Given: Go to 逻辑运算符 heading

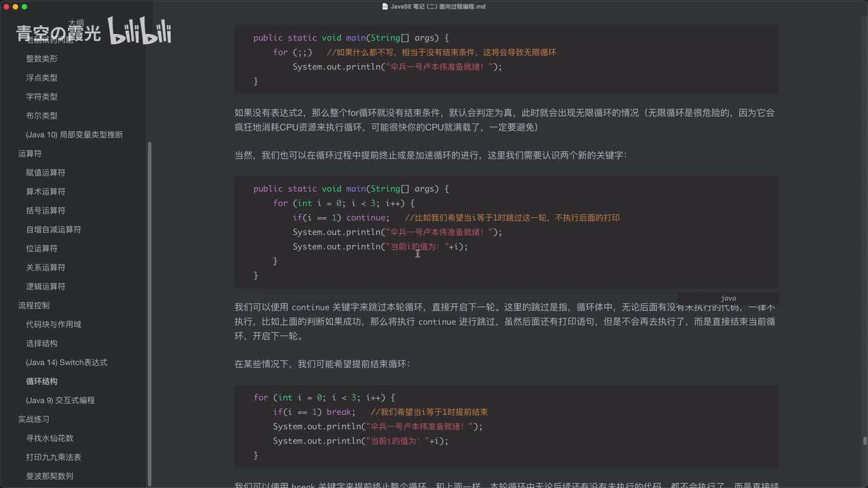Looking at the screenshot, I should 45,287.
